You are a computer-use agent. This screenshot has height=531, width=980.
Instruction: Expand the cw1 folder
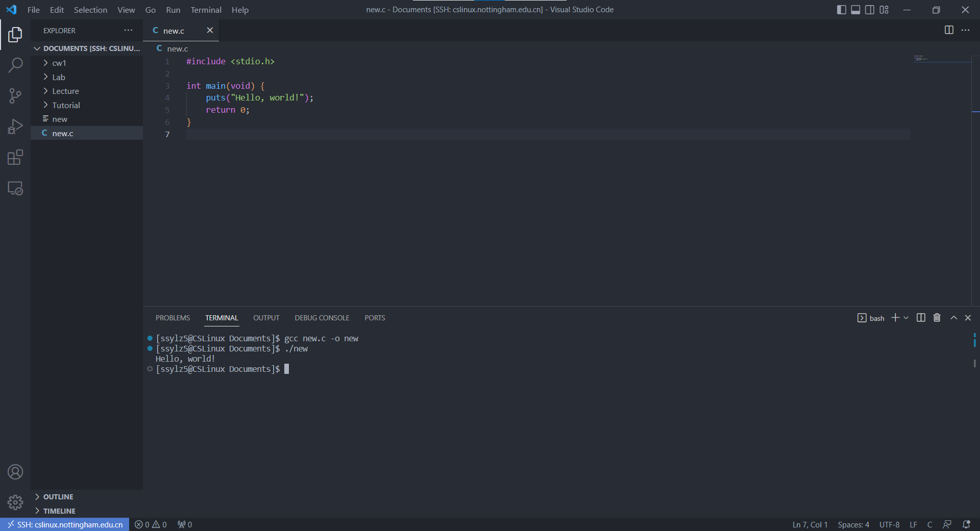(87, 63)
